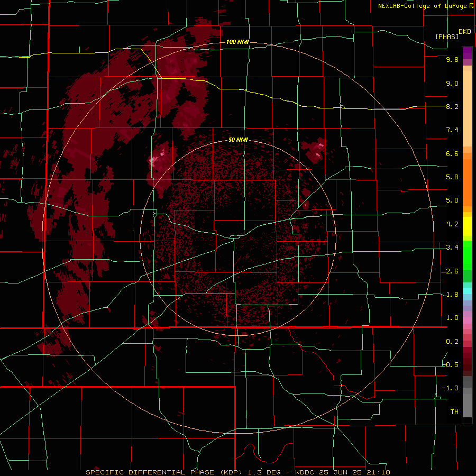Screen dimensions: 476x476
Task: Click the 100 NMI range ring label
Action: [237, 42]
